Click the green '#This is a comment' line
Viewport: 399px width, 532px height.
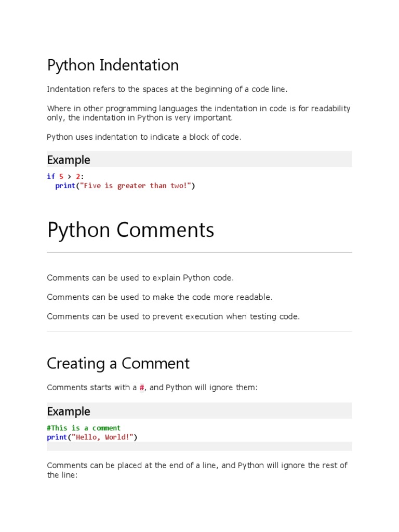point(84,428)
